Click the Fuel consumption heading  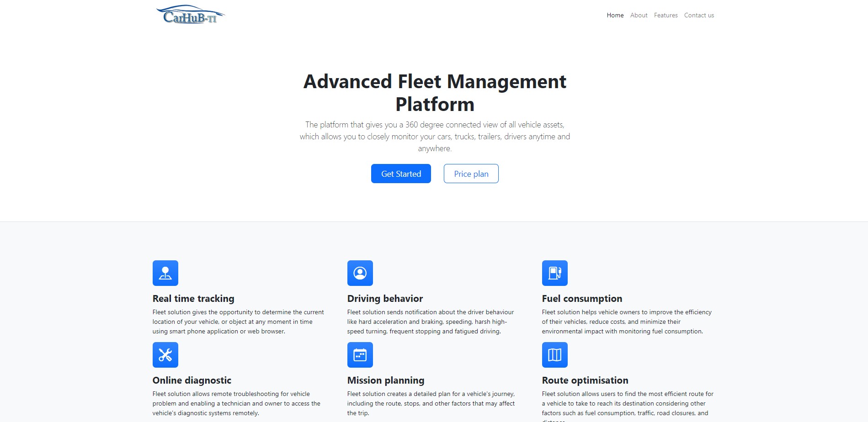coord(582,299)
